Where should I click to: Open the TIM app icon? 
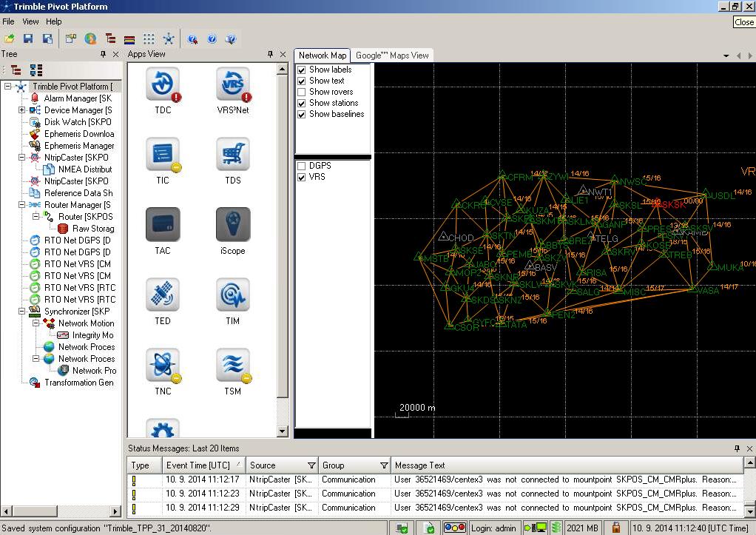(x=233, y=295)
